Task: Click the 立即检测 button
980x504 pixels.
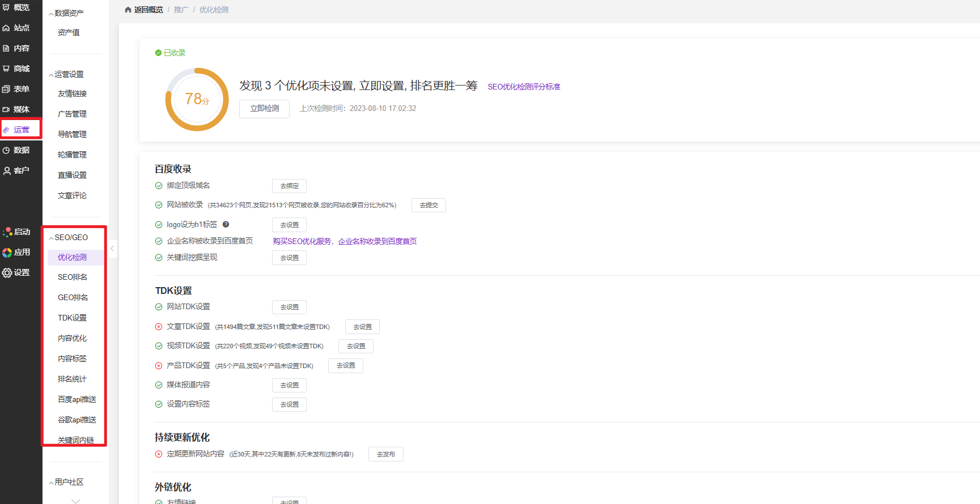Action: coord(264,109)
